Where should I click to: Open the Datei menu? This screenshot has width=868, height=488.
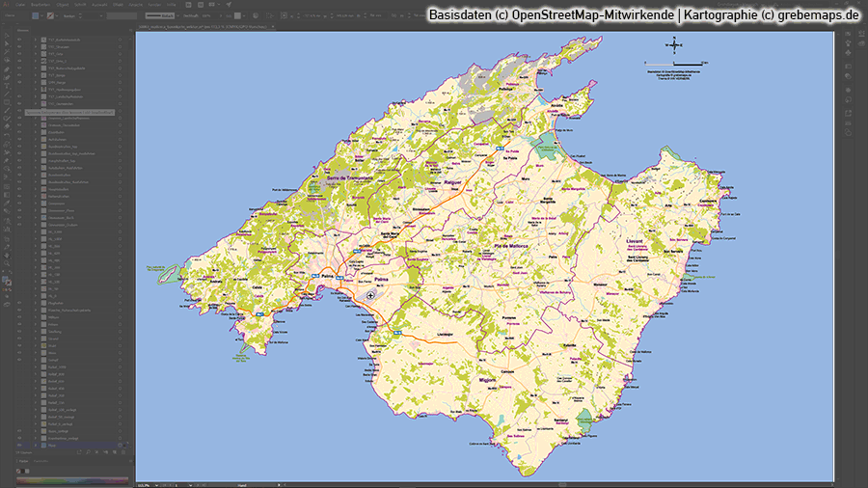pyautogui.click(x=20, y=5)
